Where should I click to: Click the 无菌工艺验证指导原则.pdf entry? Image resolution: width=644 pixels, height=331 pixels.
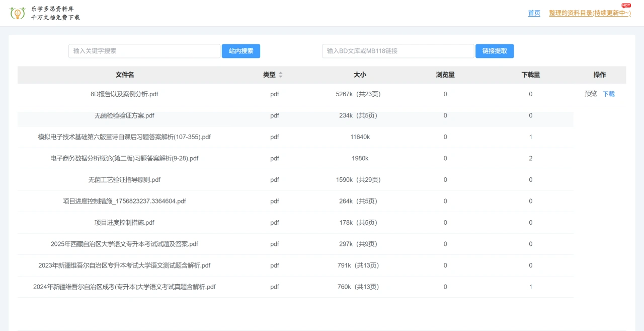coord(124,180)
